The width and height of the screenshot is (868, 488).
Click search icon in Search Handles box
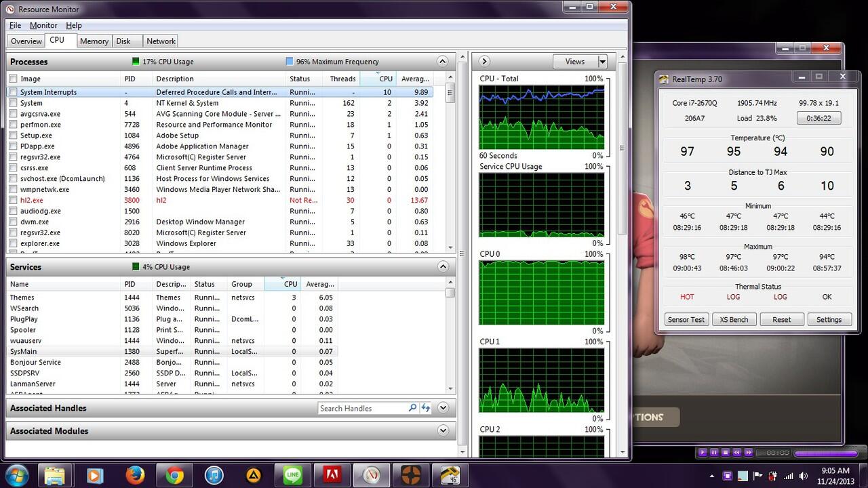pyautogui.click(x=412, y=408)
